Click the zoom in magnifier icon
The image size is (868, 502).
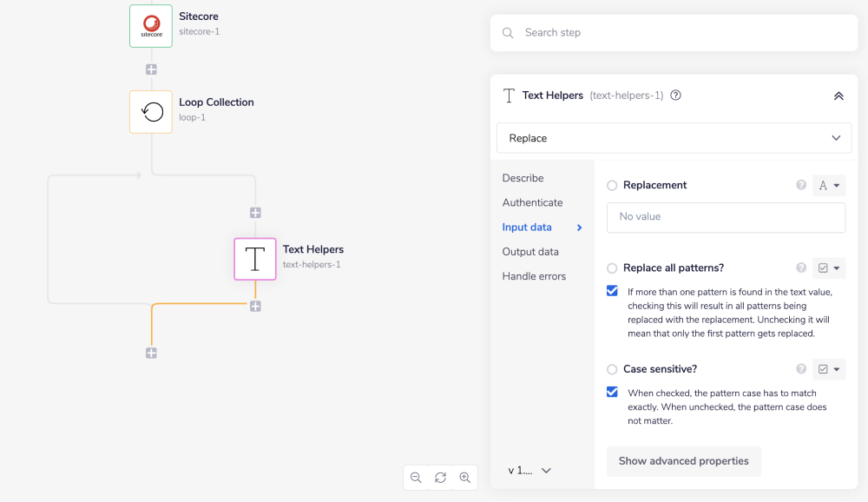[465, 478]
